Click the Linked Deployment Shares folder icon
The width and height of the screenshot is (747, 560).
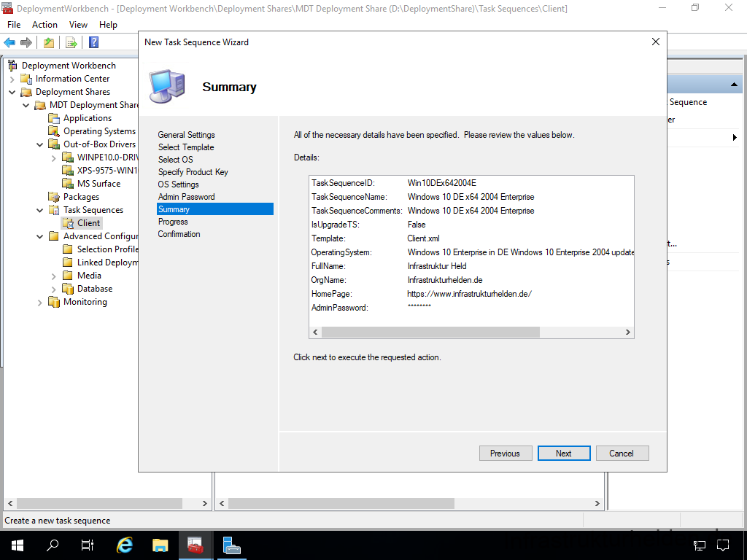point(68,262)
